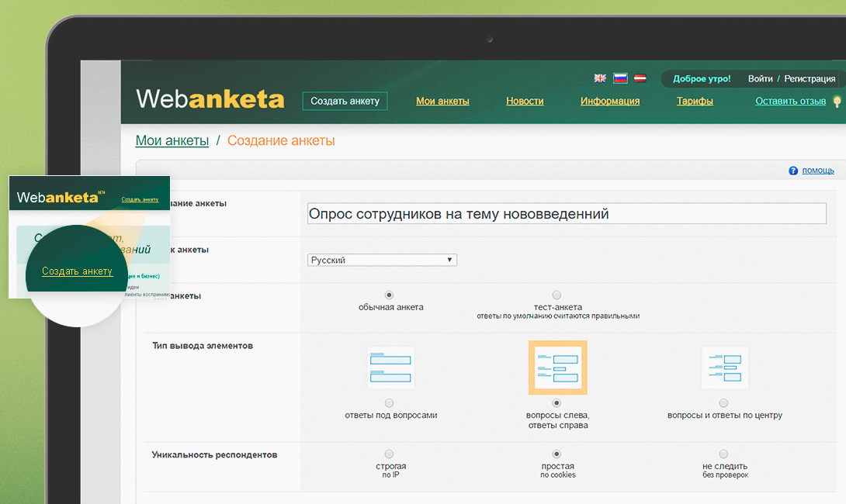This screenshot has width=846, height=504.
Task: Click small 'Создать анкету' link in preview header
Action: [x=140, y=199]
